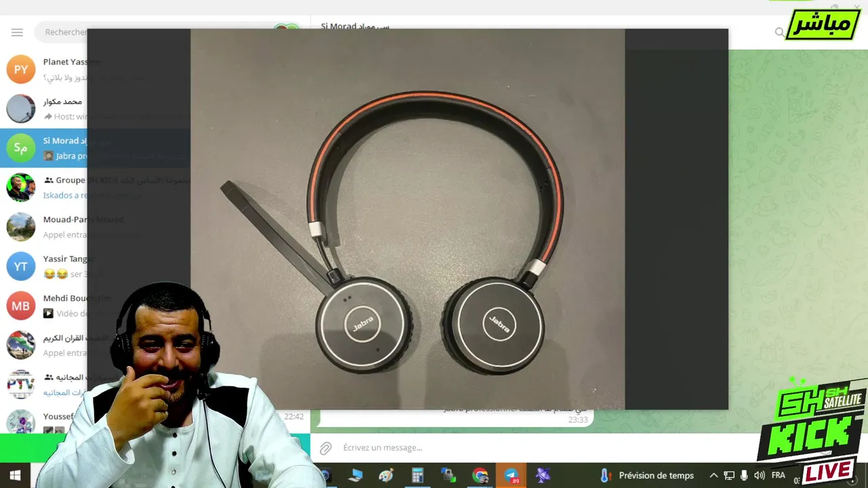Open Google Chrome from the taskbar
Viewport: 868px width, 488px height.
tap(480, 476)
